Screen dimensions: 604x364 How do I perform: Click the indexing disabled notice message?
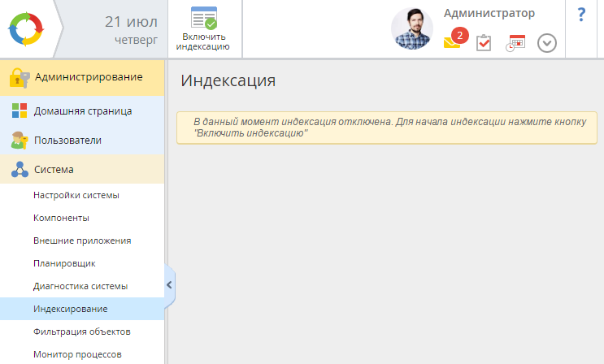387,128
